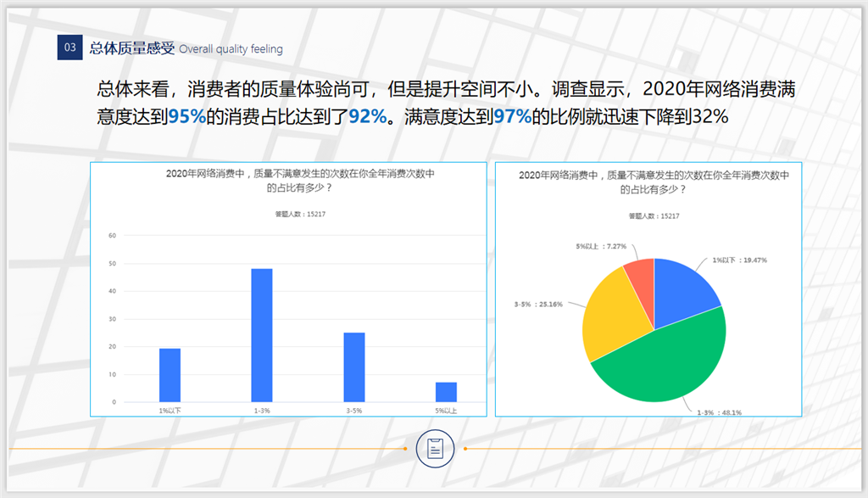Click the 32% value ending the summary
Viewport: 868px width, 498px height.
[x=710, y=116]
